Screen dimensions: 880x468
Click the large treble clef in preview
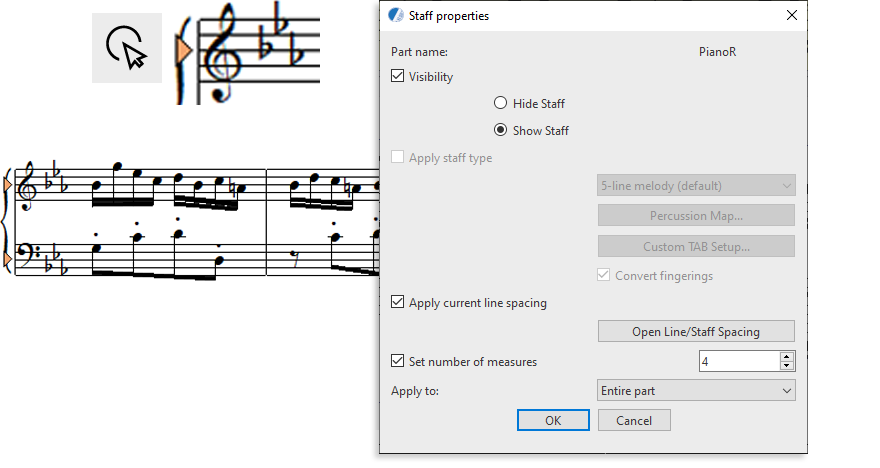point(222,53)
